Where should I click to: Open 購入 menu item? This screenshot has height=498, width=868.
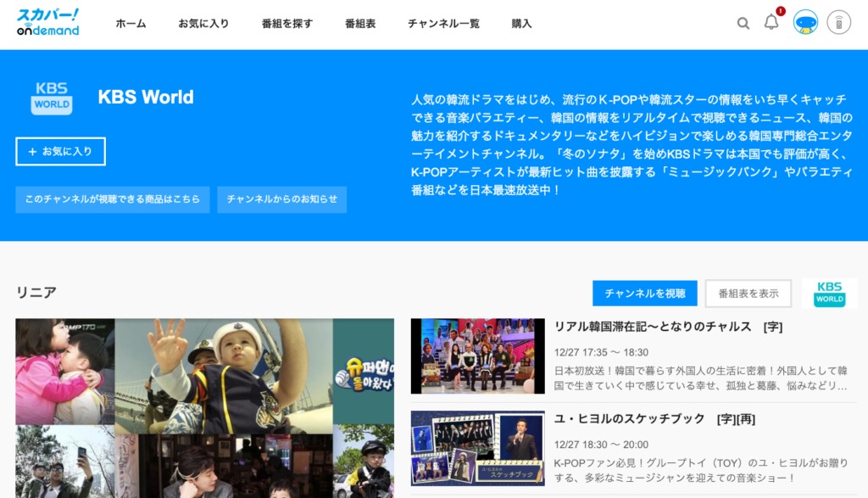pos(521,23)
